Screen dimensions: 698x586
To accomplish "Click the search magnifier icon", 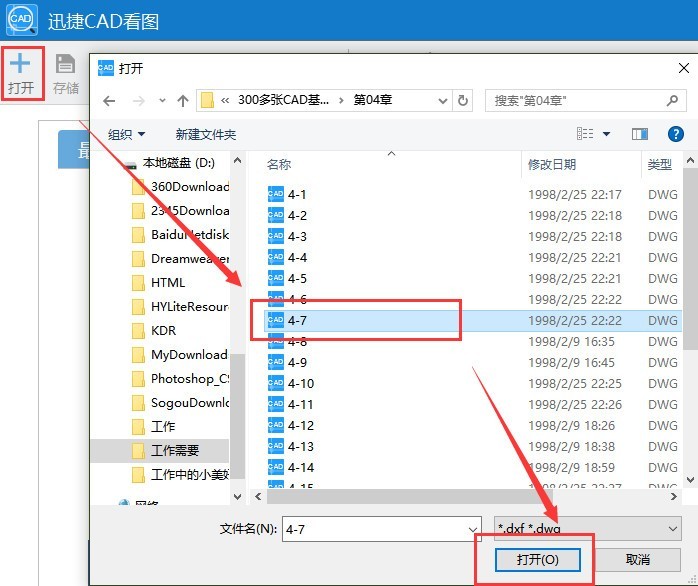I will click(672, 101).
